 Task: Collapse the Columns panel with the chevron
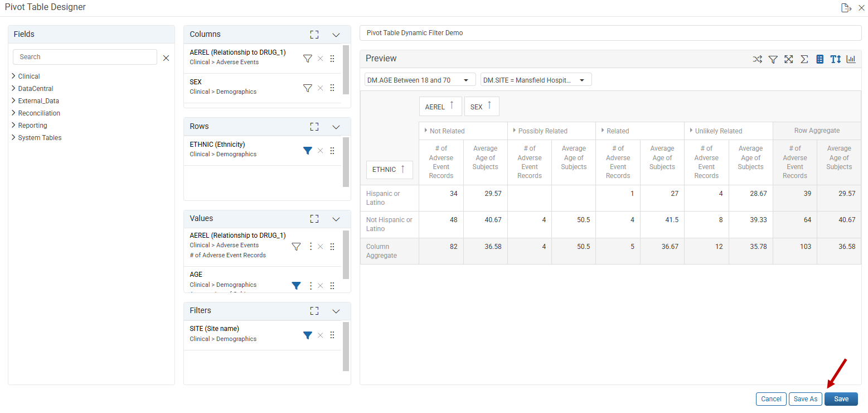pyautogui.click(x=336, y=35)
